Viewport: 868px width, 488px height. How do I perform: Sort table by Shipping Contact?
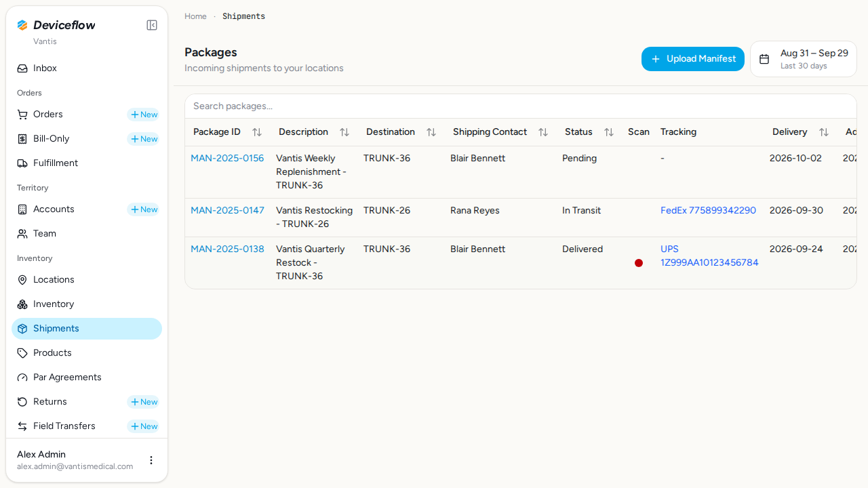point(542,132)
